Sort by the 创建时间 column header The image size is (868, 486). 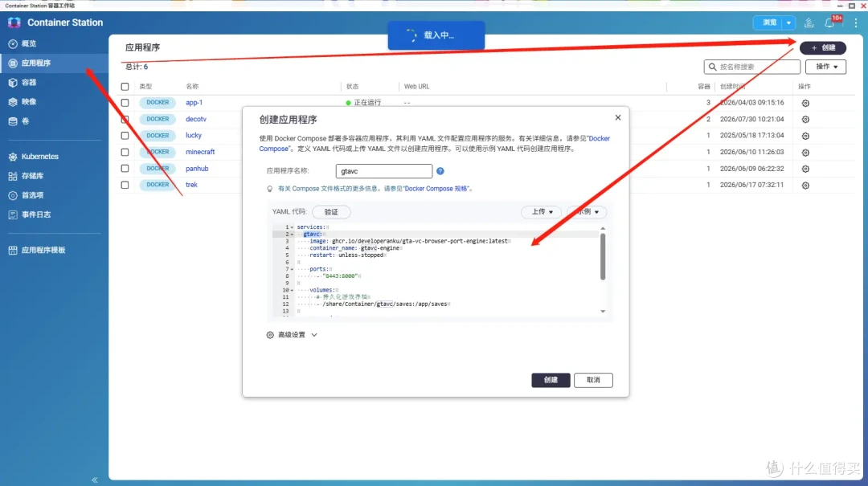(x=732, y=87)
